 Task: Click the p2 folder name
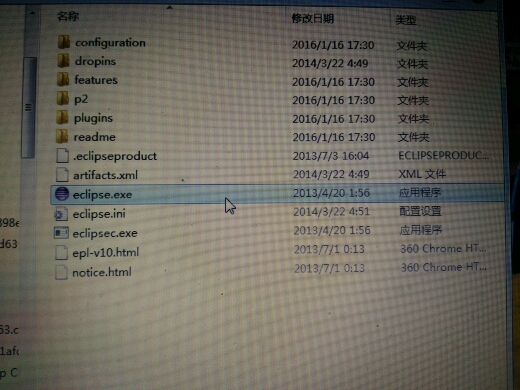81,99
